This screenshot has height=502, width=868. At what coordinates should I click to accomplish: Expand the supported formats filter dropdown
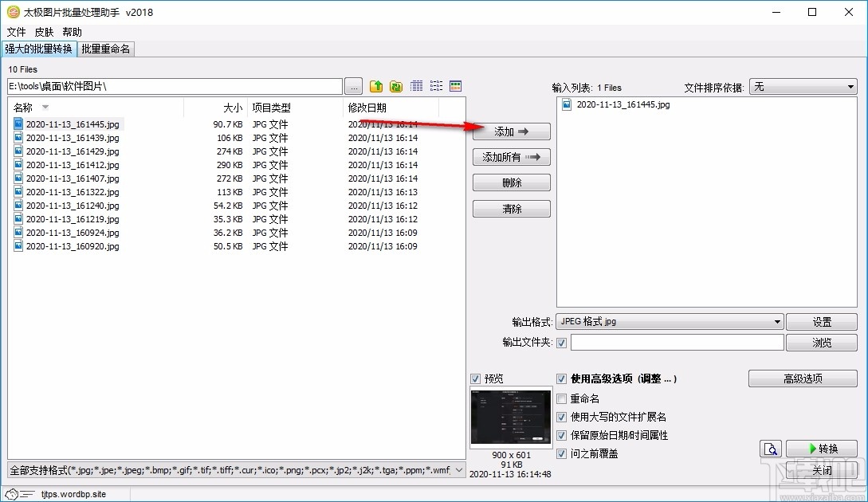[x=458, y=470]
